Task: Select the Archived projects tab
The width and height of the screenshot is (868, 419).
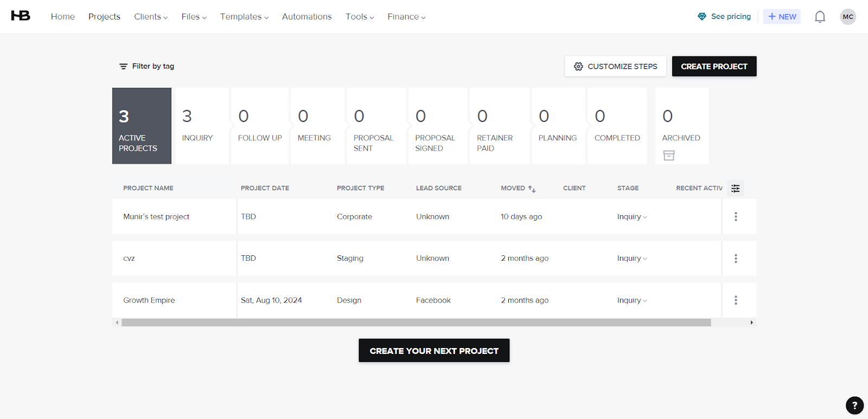Action: point(681,126)
